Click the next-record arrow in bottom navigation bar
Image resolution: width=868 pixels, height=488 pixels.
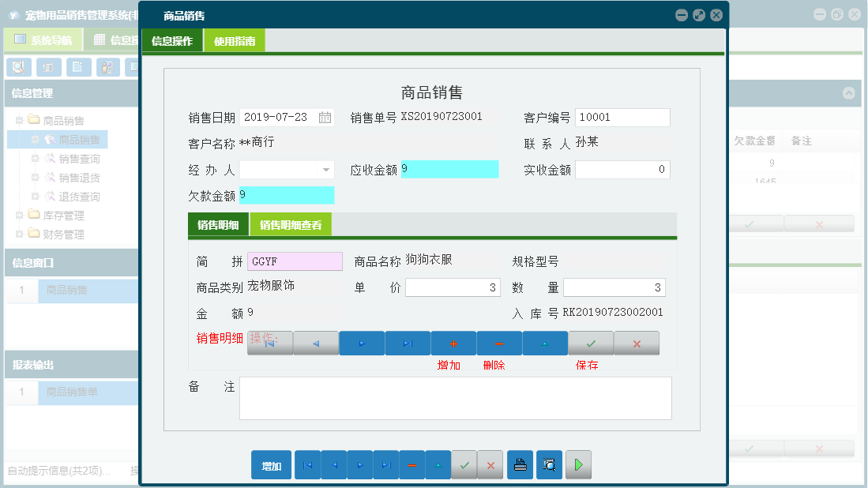click(x=360, y=464)
